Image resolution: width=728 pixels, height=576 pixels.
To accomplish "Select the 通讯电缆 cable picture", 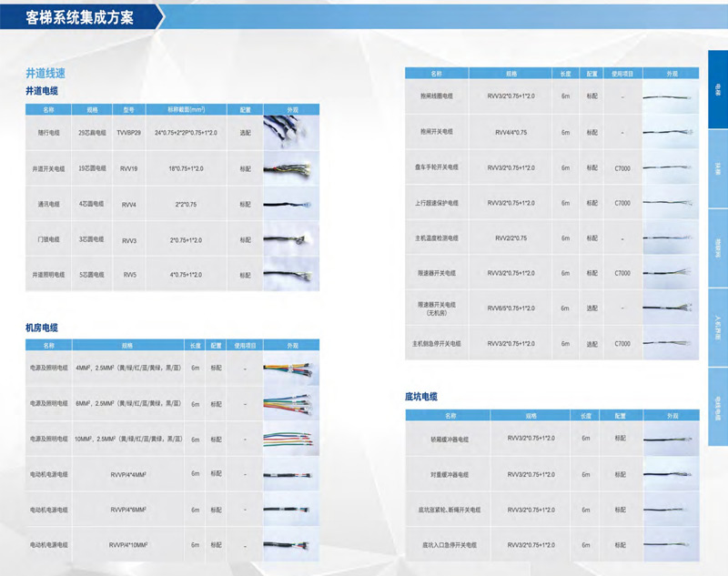I will tap(291, 205).
